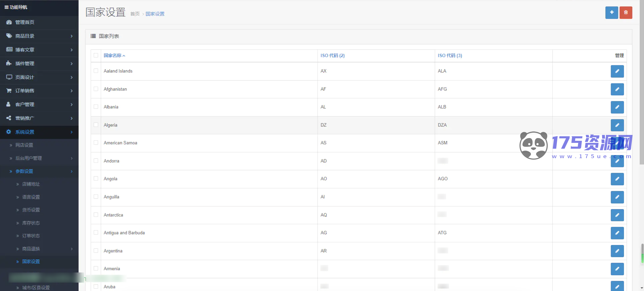Viewport: 644px width, 291px height.
Task: Sort by 国家名称 column header
Action: click(x=114, y=55)
